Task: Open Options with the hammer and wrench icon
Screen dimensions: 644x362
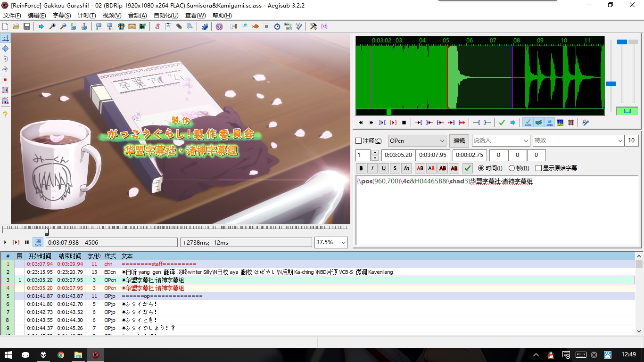Action: [x=314, y=26]
